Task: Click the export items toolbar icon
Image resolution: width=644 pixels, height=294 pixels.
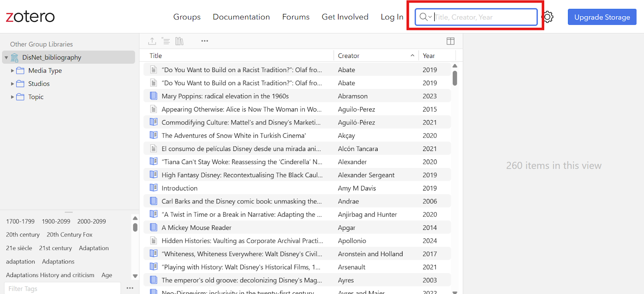Action: click(152, 41)
